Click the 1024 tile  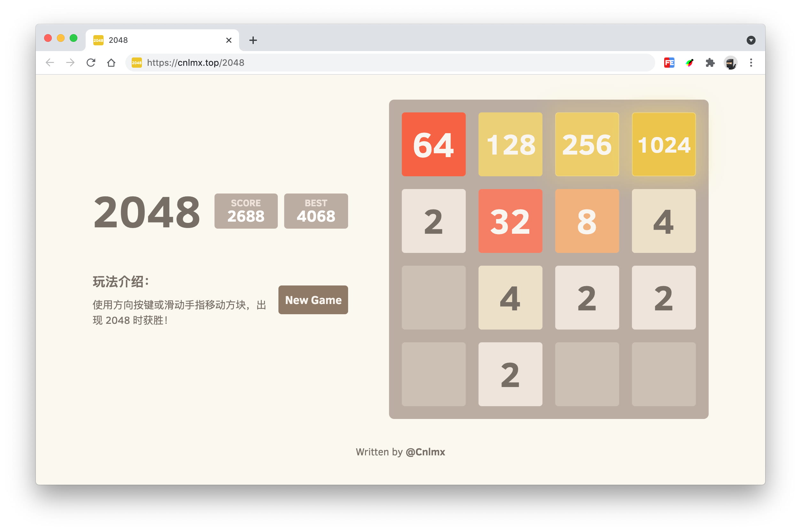point(664,144)
